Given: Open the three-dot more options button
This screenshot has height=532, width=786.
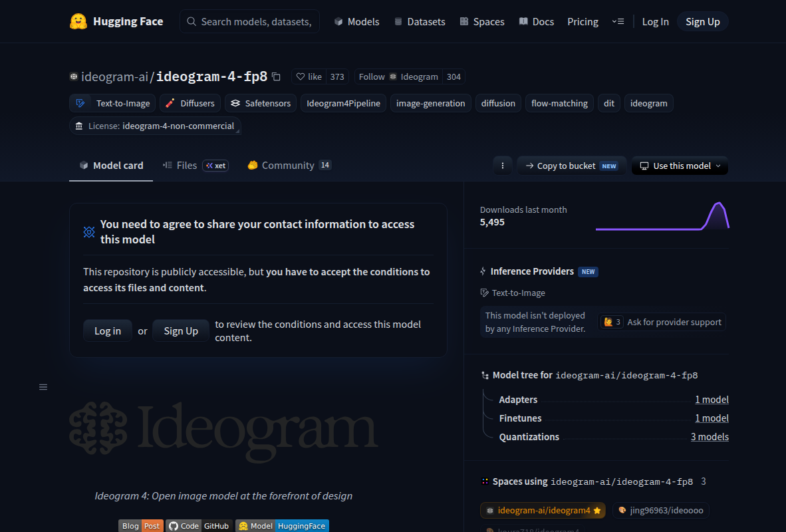Looking at the screenshot, I should click(502, 166).
